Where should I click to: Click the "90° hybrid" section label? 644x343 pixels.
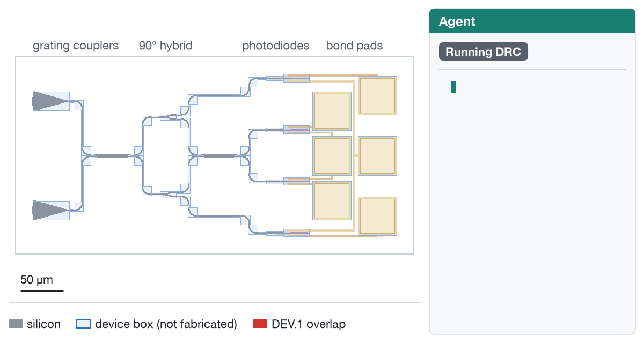(165, 46)
